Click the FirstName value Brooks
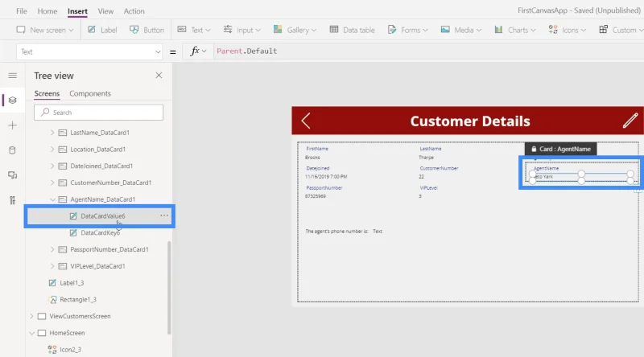Screen dimensions: 644x357 (312, 157)
